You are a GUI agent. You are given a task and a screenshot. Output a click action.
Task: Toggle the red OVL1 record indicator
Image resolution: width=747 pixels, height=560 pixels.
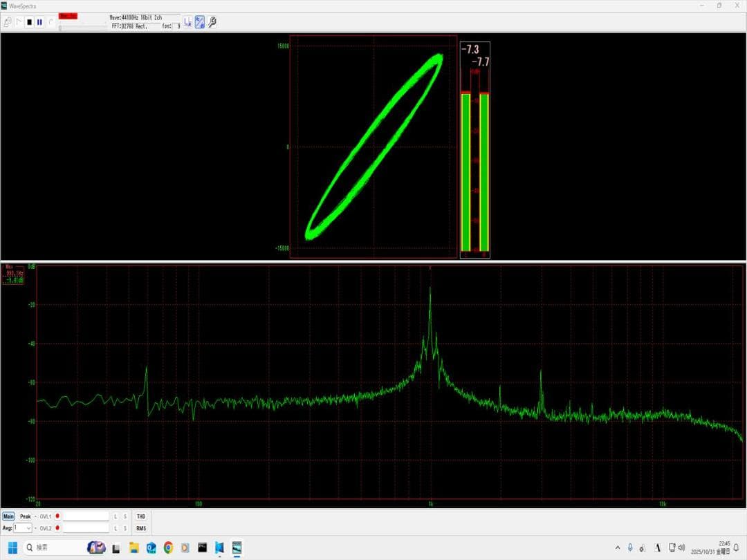pos(57,516)
